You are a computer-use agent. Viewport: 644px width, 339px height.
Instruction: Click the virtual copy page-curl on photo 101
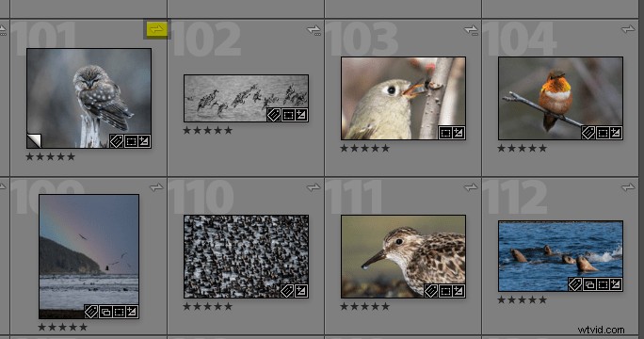point(34,141)
